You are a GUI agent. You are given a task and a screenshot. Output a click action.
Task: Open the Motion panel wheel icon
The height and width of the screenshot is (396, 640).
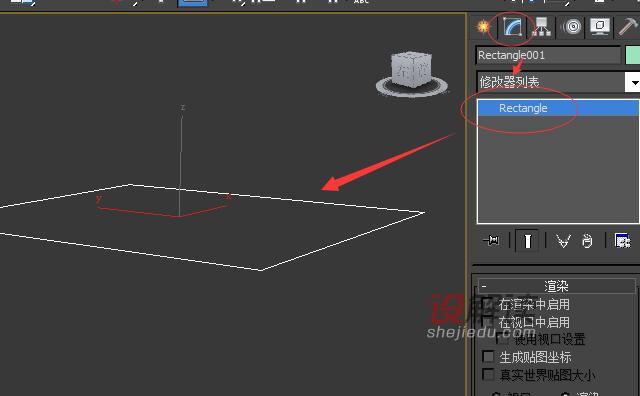coord(572,27)
